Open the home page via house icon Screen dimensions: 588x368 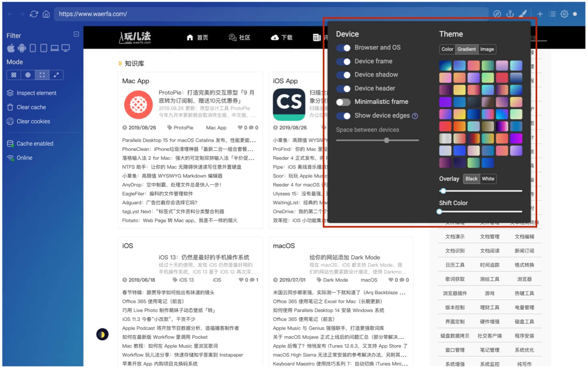click(46, 14)
